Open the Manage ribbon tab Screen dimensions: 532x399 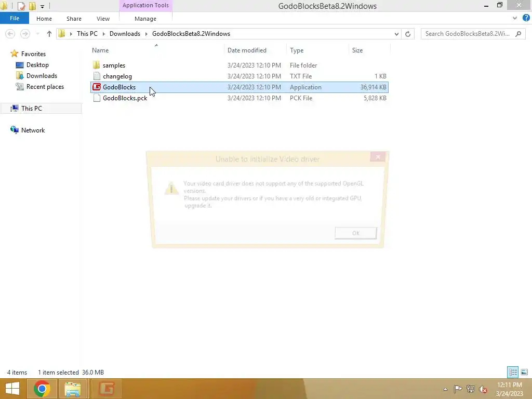coord(145,19)
